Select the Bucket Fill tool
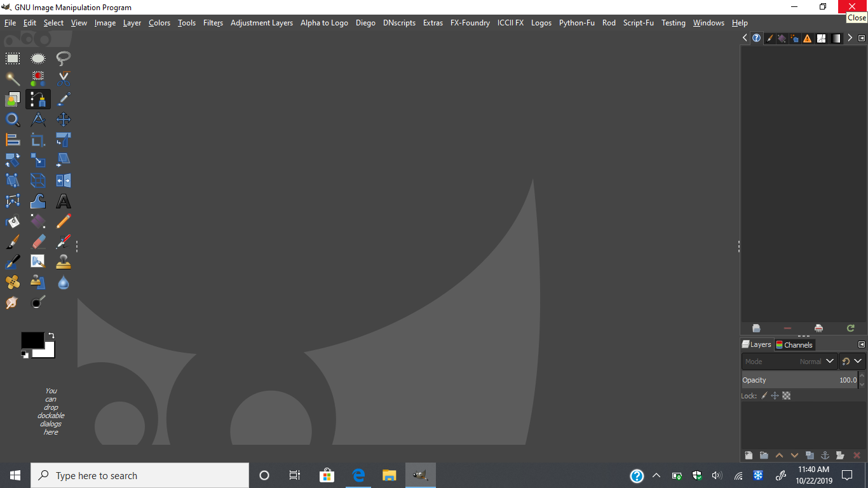The height and width of the screenshot is (488, 868). 13,221
